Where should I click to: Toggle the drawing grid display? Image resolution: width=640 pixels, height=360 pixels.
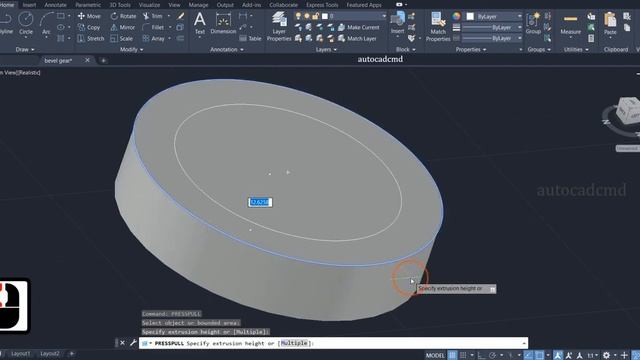(x=452, y=355)
